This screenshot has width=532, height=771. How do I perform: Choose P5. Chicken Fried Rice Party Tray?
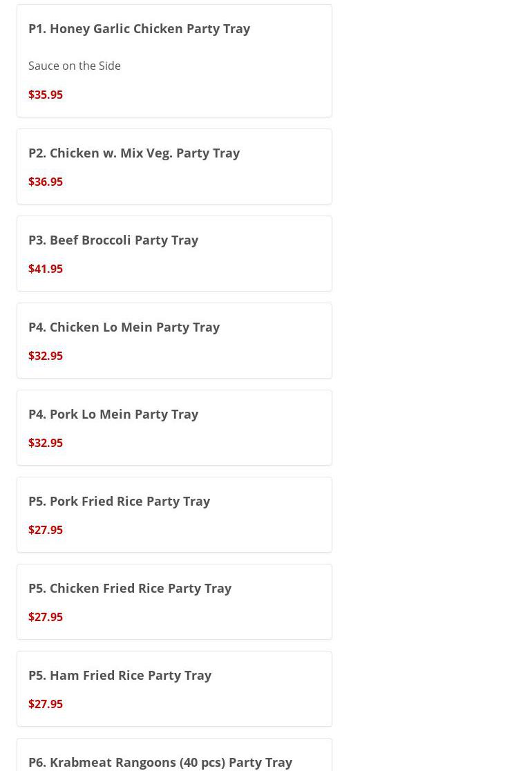(130, 588)
